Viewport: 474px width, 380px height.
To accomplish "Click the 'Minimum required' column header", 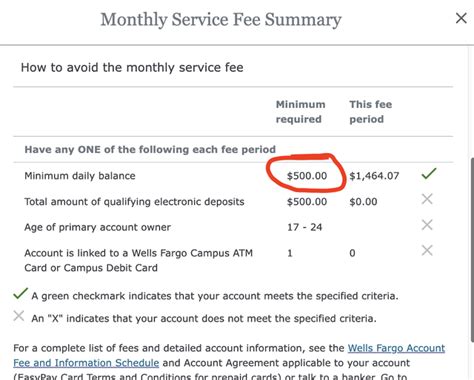I will 300,112.
